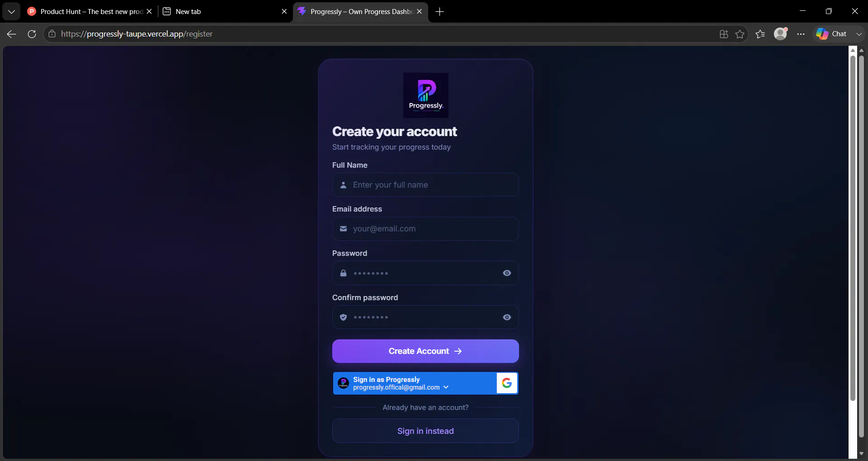Screen dimensions: 868x461
Task: Open Copilot Chat button
Action: pos(831,34)
